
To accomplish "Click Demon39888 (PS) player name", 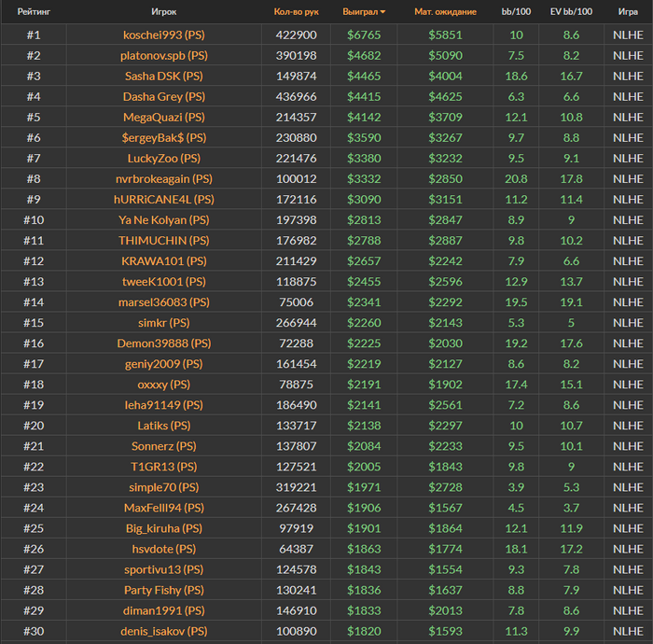I will tap(163, 343).
